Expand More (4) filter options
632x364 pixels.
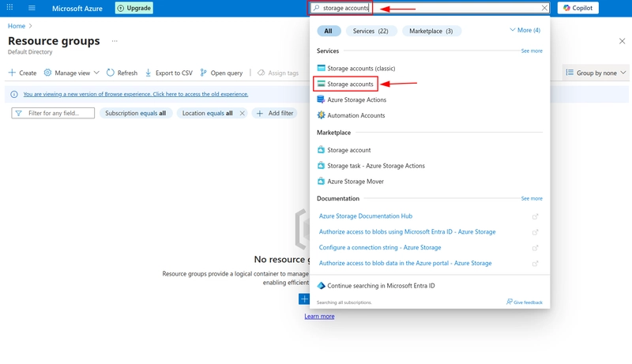(x=525, y=30)
